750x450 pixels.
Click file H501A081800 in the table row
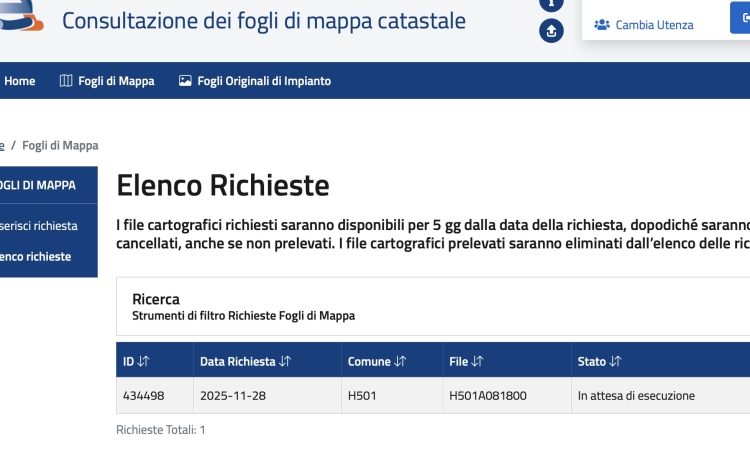click(x=488, y=395)
